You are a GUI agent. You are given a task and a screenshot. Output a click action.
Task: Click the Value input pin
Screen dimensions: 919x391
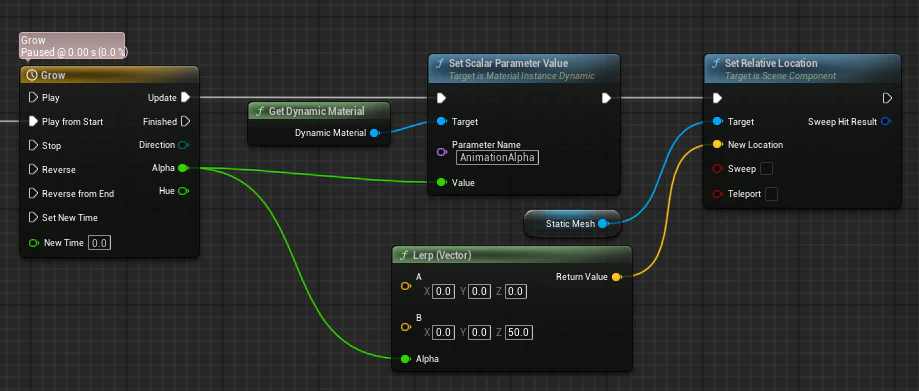[x=442, y=183]
